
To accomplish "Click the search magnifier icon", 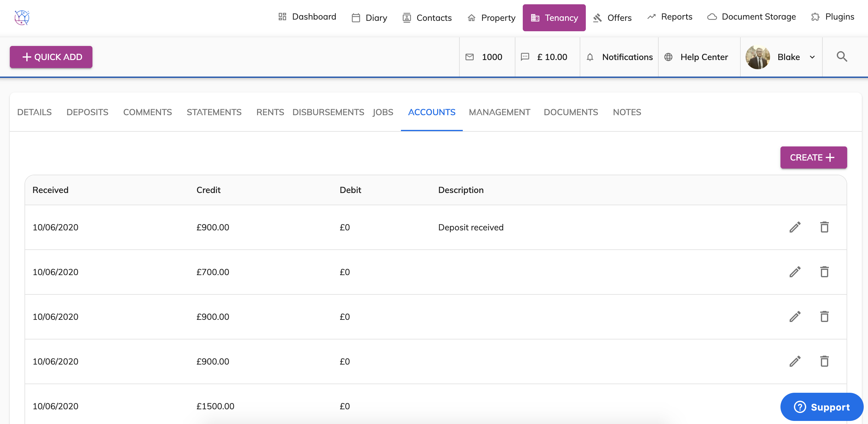I will (842, 57).
